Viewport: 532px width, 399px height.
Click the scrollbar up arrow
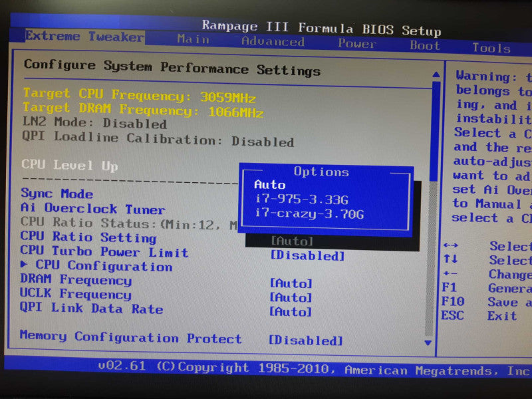point(436,74)
